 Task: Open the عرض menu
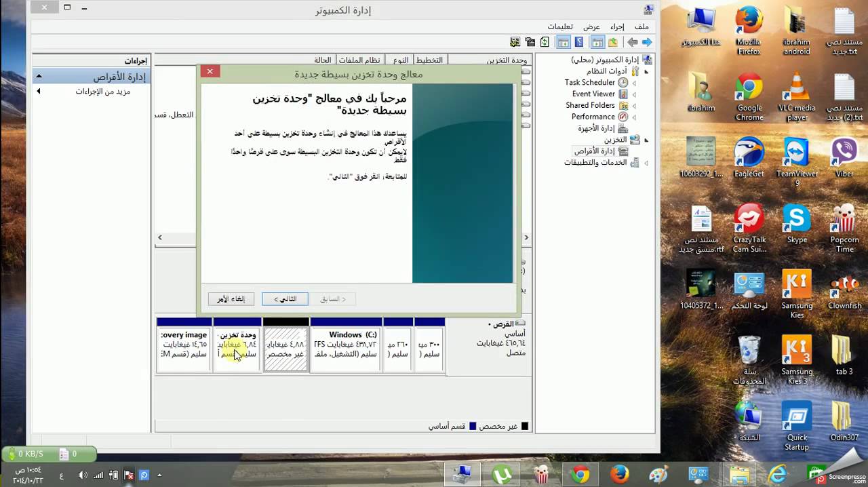(x=592, y=26)
